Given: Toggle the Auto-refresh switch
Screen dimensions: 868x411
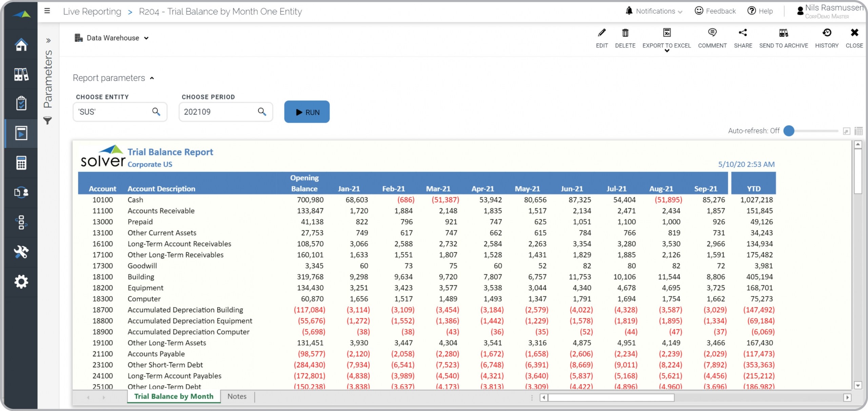Looking at the screenshot, I should click(x=789, y=131).
